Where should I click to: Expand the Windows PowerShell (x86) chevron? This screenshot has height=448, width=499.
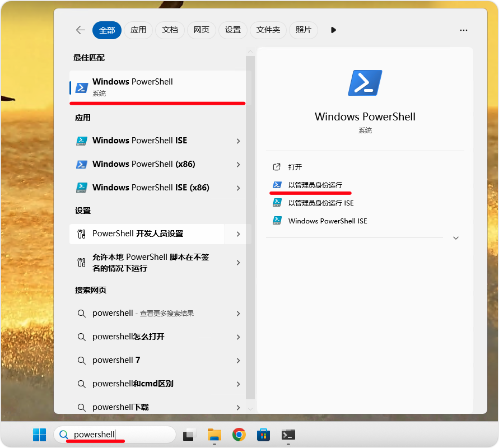click(x=238, y=165)
